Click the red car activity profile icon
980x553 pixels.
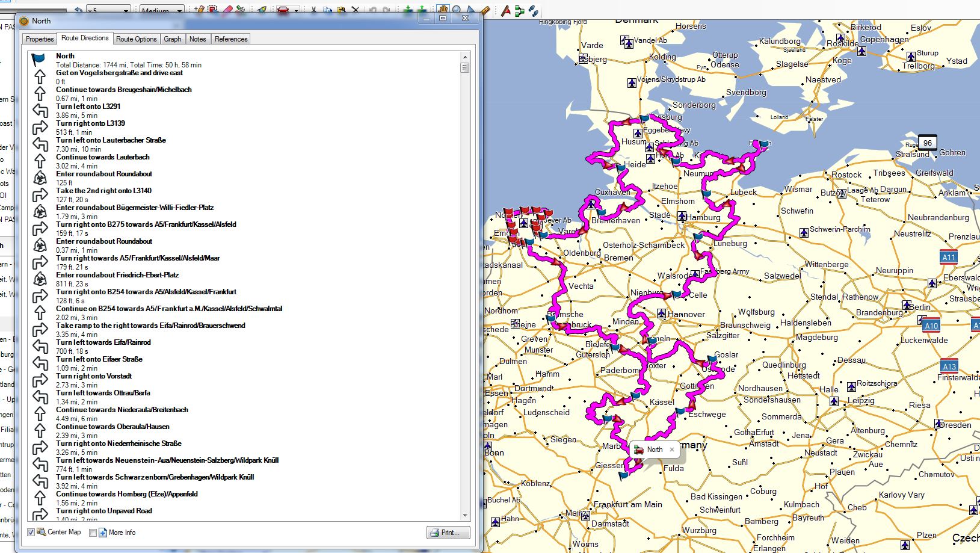pyautogui.click(x=283, y=10)
